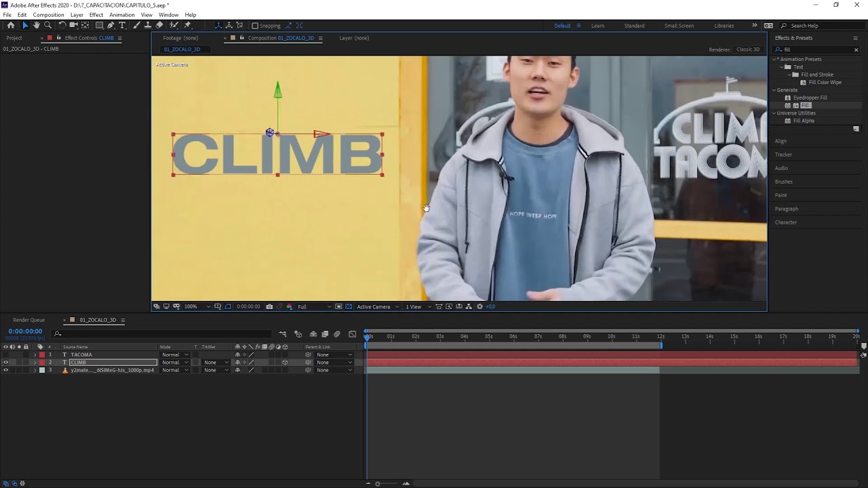The width and height of the screenshot is (868, 488).
Task: Hide the y2mate video layer eye toggle
Action: click(5, 370)
